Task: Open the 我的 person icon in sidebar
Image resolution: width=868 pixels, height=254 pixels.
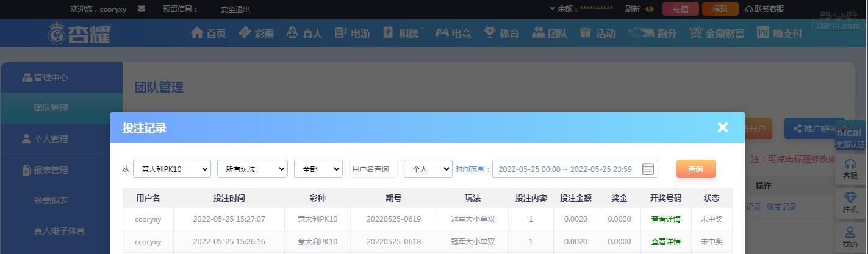Action: click(x=850, y=237)
